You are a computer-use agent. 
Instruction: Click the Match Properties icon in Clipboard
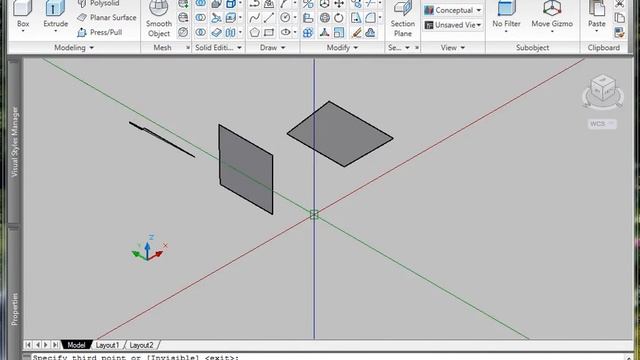point(619,32)
